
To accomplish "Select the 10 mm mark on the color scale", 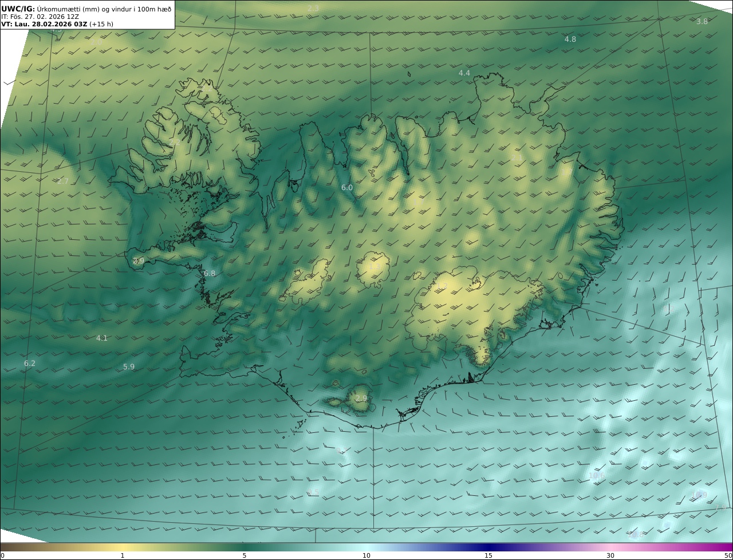I will pos(366,555).
